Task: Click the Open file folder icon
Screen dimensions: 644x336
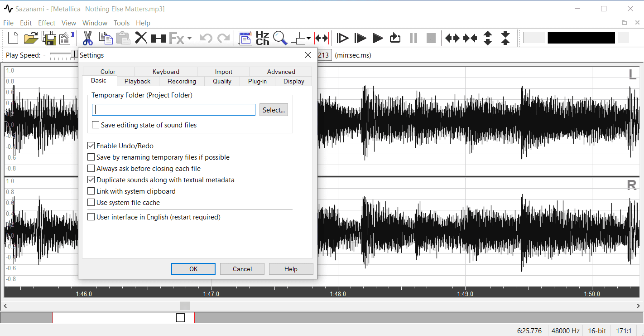Action: (x=31, y=38)
